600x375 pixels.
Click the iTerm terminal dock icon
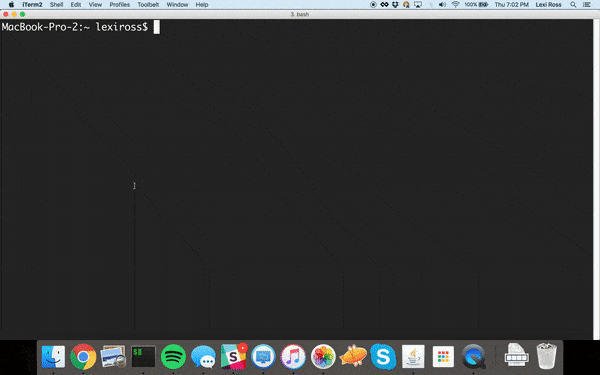(143, 356)
